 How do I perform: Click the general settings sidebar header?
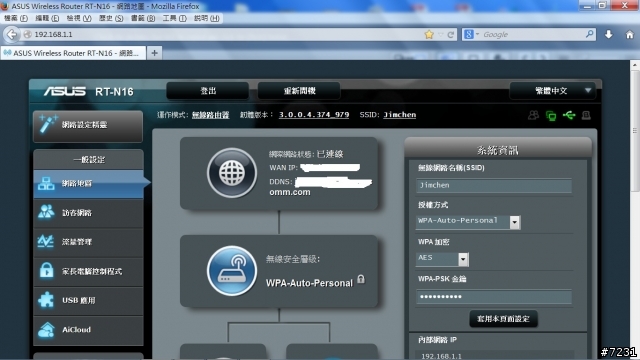tap(89, 160)
